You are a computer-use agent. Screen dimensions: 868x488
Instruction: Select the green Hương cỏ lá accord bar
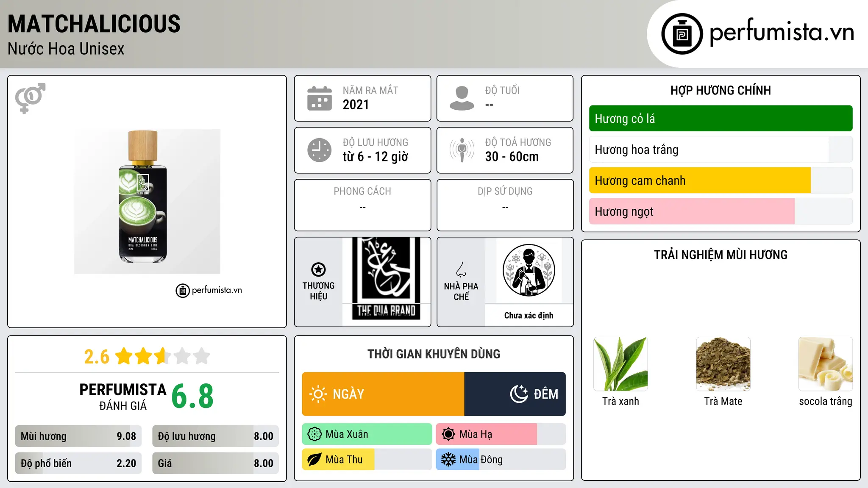click(x=721, y=119)
